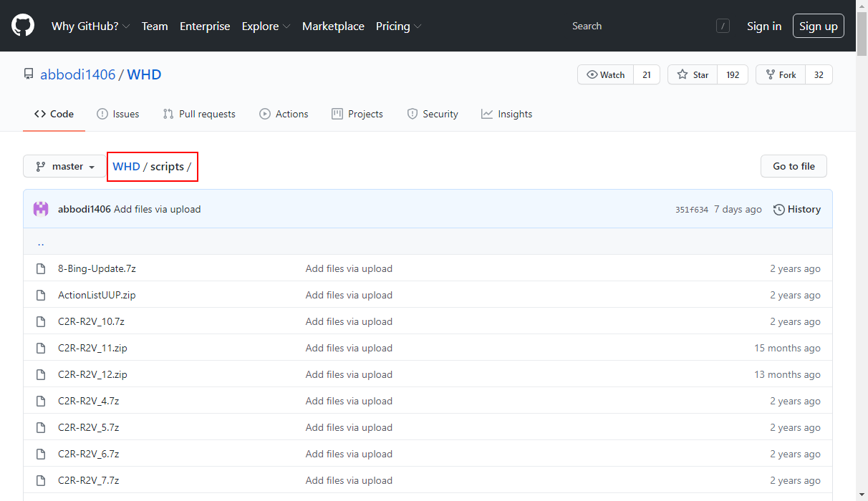Image resolution: width=868 pixels, height=501 pixels.
Task: Open the Enterprise page
Action: (205, 26)
